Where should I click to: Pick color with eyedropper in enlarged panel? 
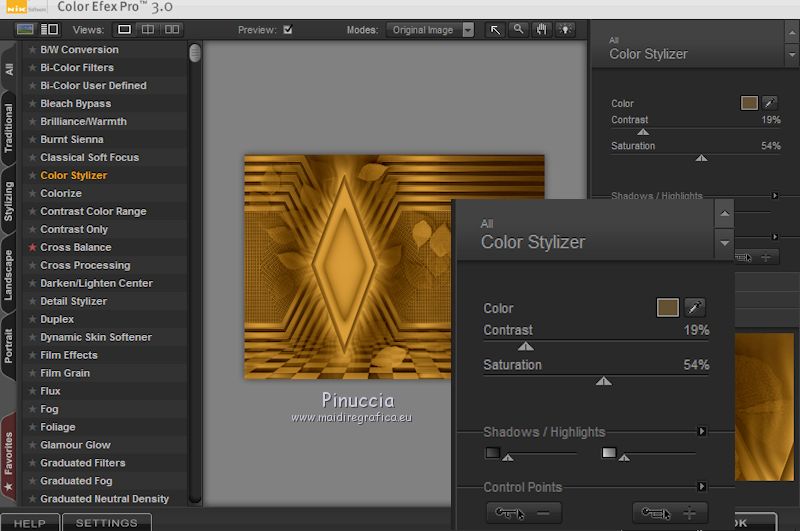[x=695, y=307]
